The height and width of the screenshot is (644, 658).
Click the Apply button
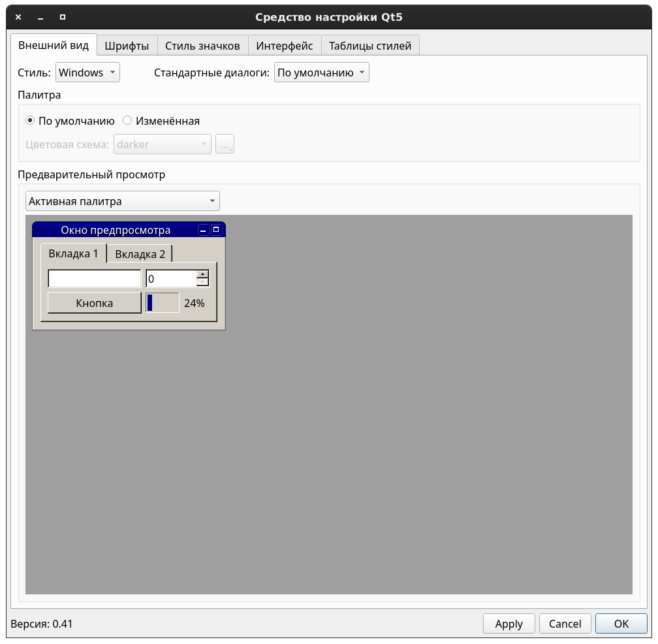509,624
